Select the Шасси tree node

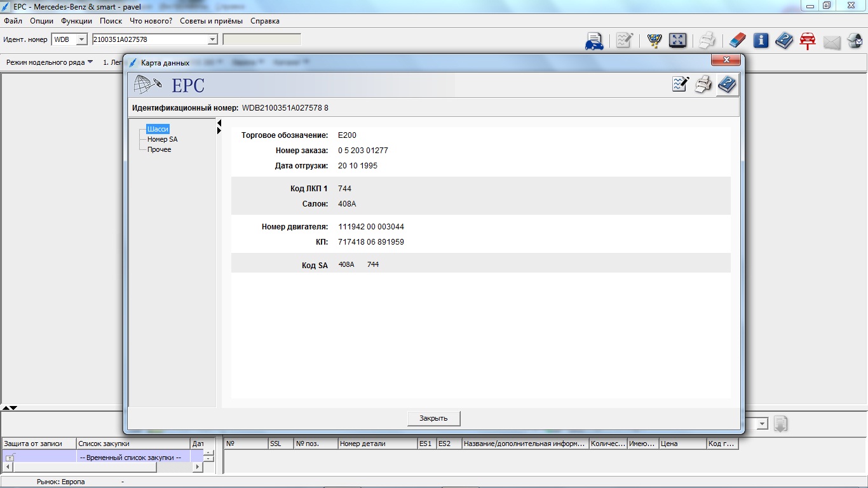158,129
